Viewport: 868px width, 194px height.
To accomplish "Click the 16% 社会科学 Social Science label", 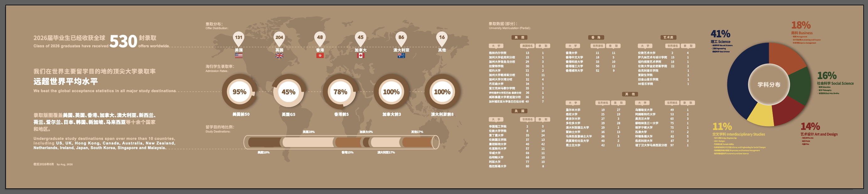I will [x=835, y=78].
